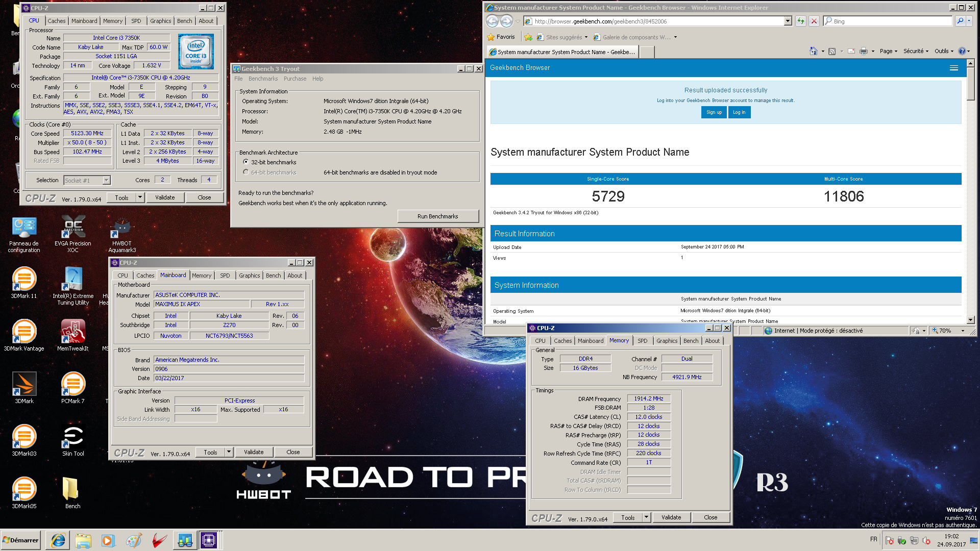
Task: Go forward in Internet Explorer
Action: coord(506,21)
